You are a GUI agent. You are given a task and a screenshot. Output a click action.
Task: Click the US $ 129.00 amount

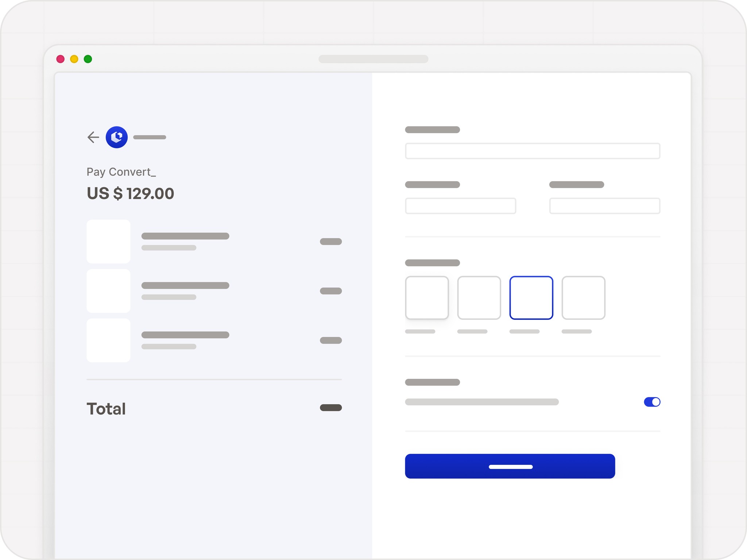pos(130,194)
